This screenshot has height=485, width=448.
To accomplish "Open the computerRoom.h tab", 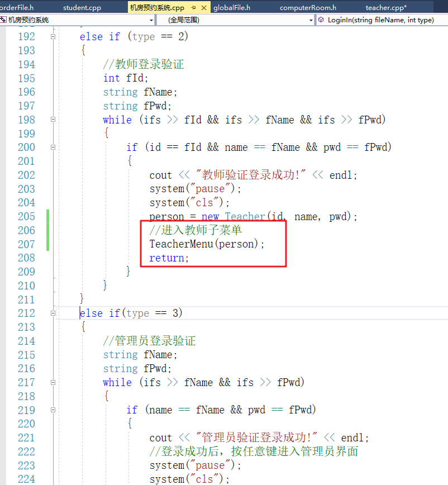I will 308,8.
